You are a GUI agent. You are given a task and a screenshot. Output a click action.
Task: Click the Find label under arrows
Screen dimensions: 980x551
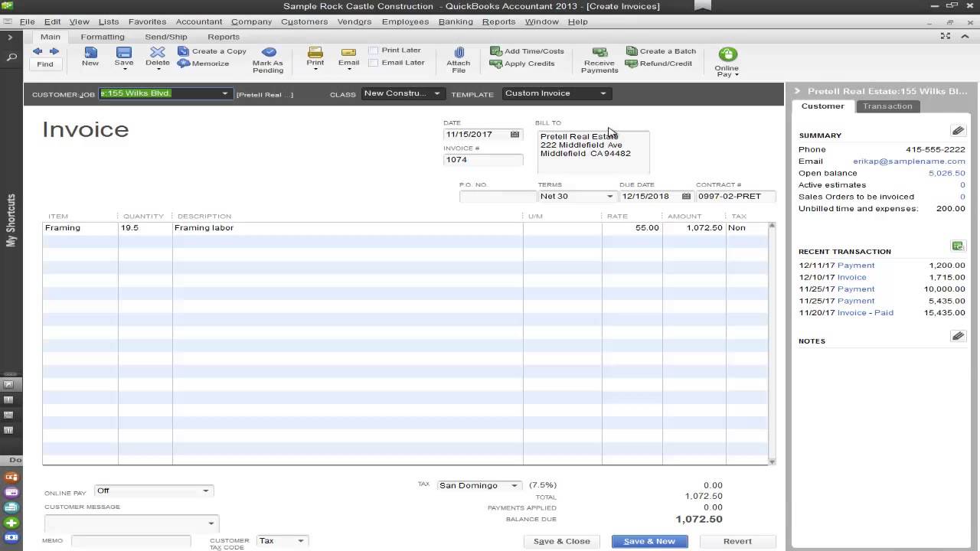coord(45,64)
